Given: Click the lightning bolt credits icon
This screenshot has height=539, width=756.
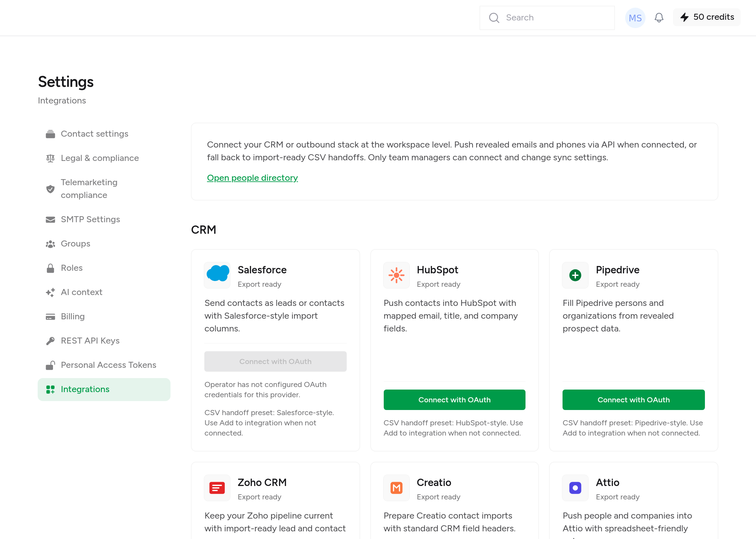Looking at the screenshot, I should pos(684,17).
